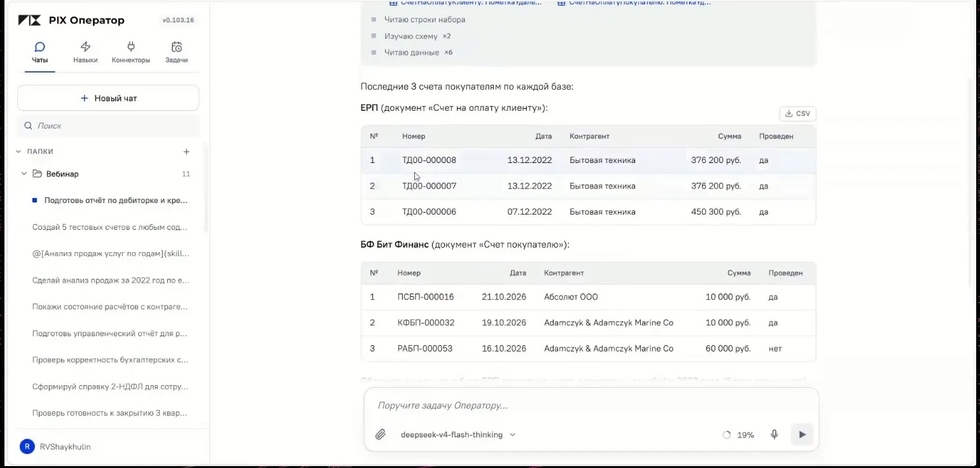Click the Поручите задачу Оператору message field
This screenshot has height=468, width=980.
591,406
